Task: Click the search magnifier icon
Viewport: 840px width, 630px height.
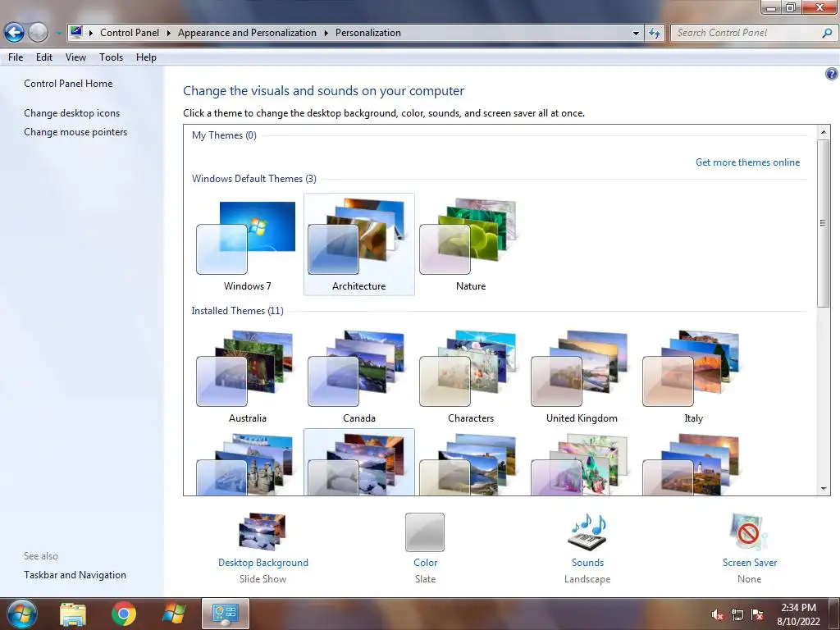Action: (827, 33)
